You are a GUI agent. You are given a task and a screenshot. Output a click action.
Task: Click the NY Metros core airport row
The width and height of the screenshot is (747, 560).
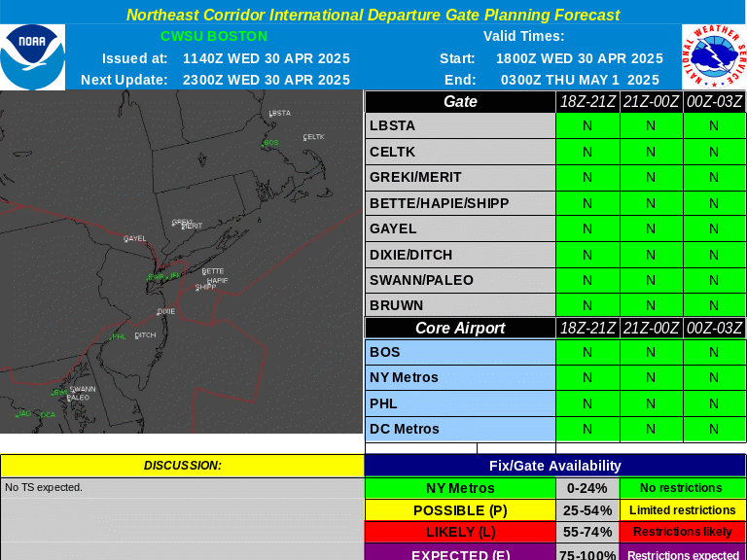pos(460,377)
